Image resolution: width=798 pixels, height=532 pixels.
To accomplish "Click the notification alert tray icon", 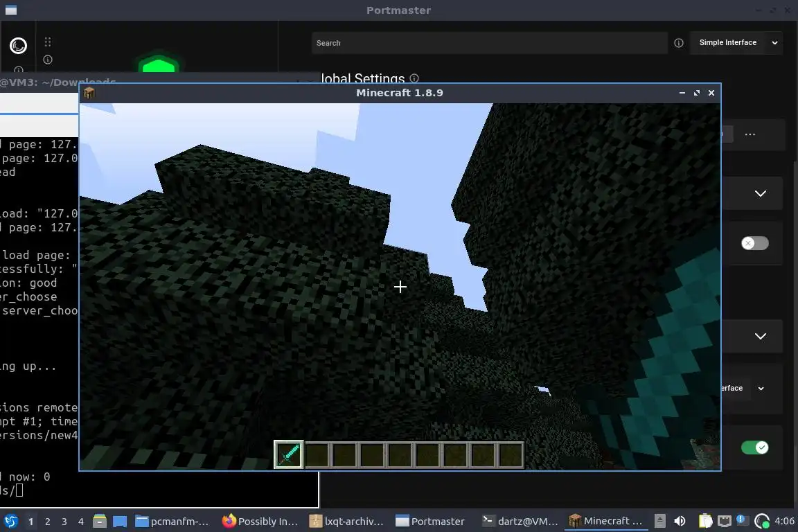I will pos(741,520).
